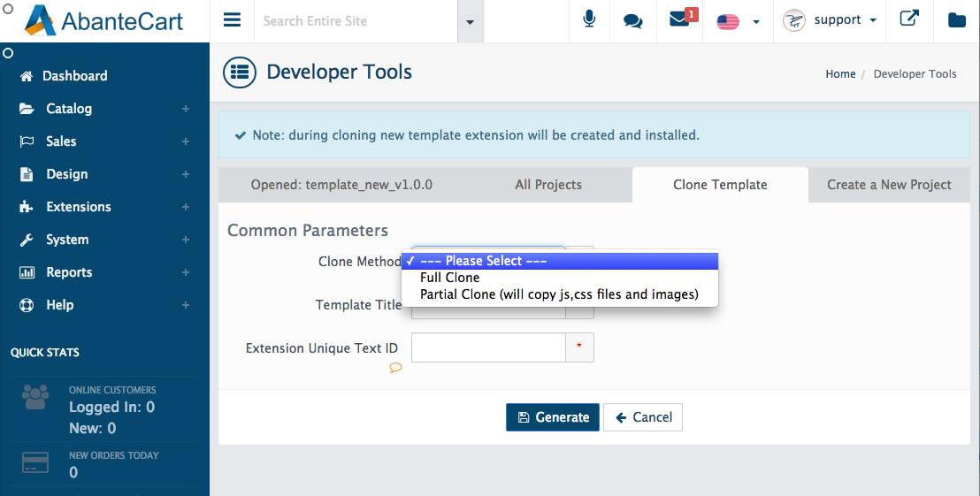The width and height of the screenshot is (980, 496).
Task: Click the Logged In: 0 stat
Action: pos(111,408)
